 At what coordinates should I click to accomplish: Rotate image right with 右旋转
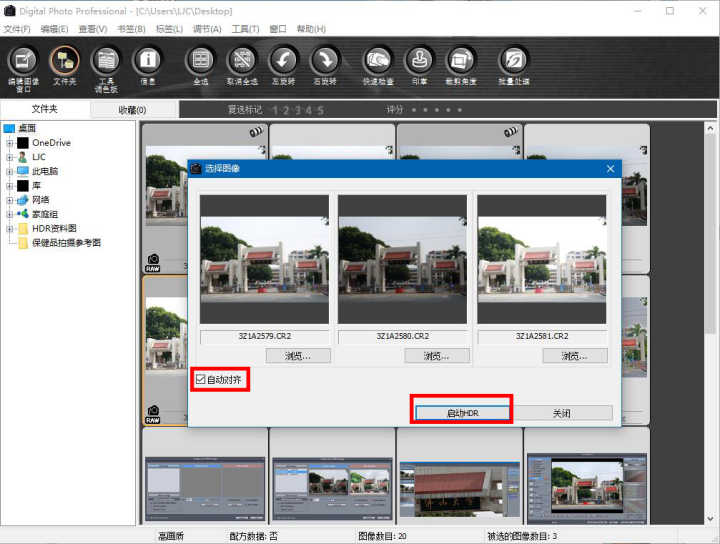(325, 62)
